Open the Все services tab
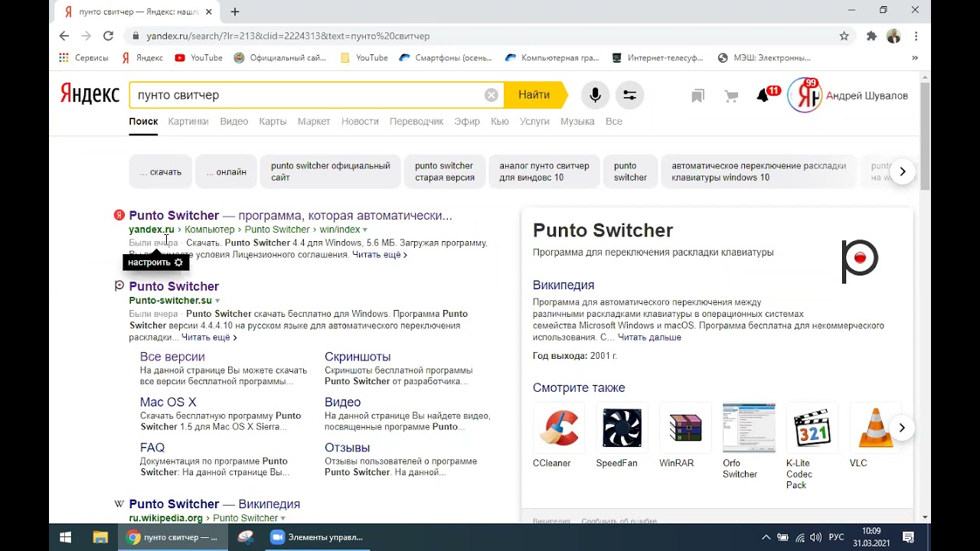 (614, 122)
